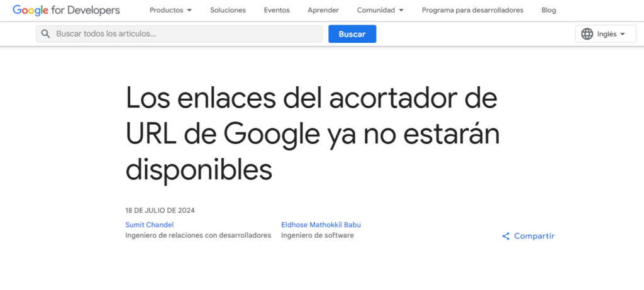Open the Inglés language selector

coord(606,34)
